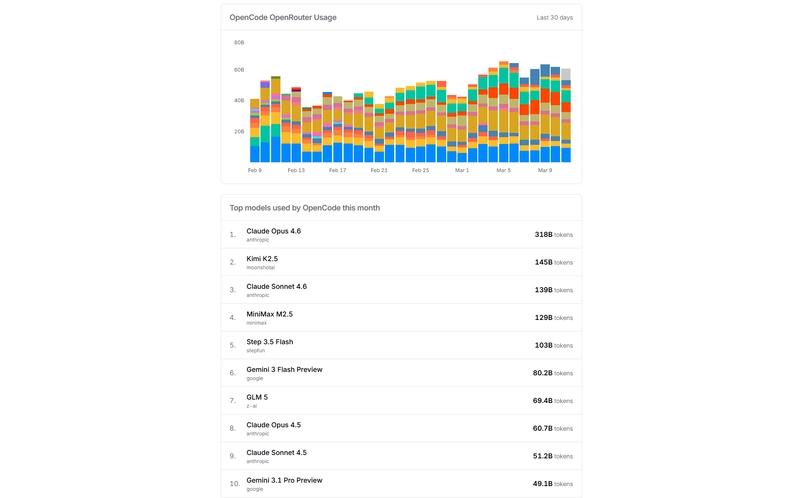
Task: Select the Gemini 3 Flash Preview model
Action: click(x=284, y=370)
